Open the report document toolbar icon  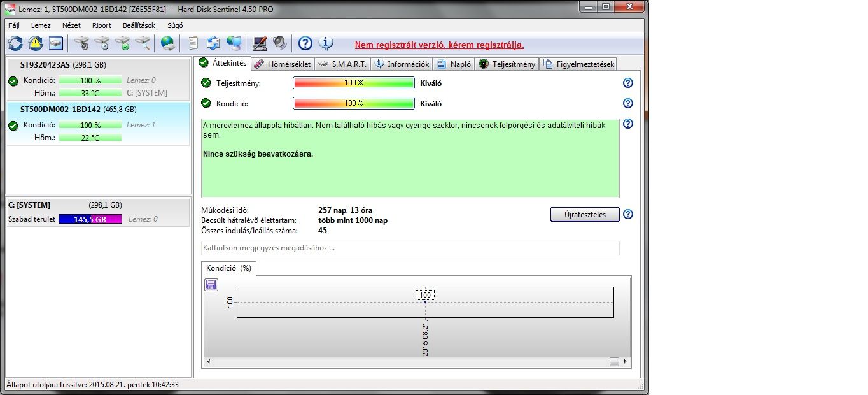tap(193, 43)
